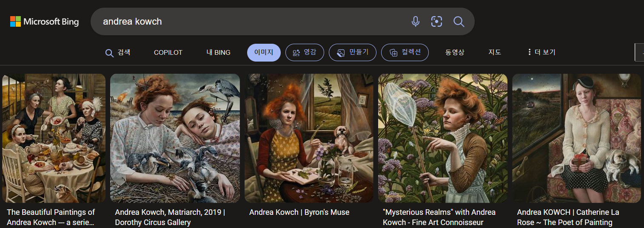
Task: Open the COPILOT tab
Action: pyautogui.click(x=168, y=53)
